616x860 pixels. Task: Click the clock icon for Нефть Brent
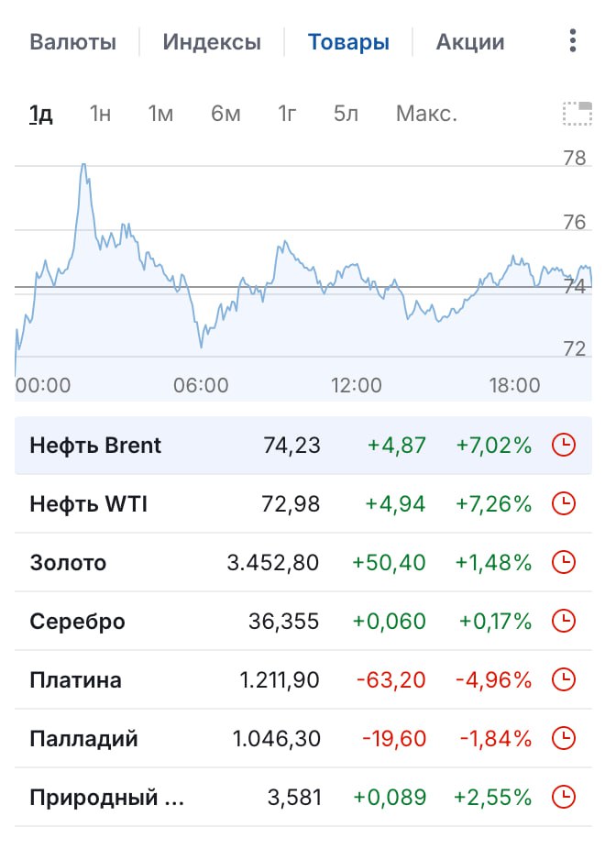(564, 445)
